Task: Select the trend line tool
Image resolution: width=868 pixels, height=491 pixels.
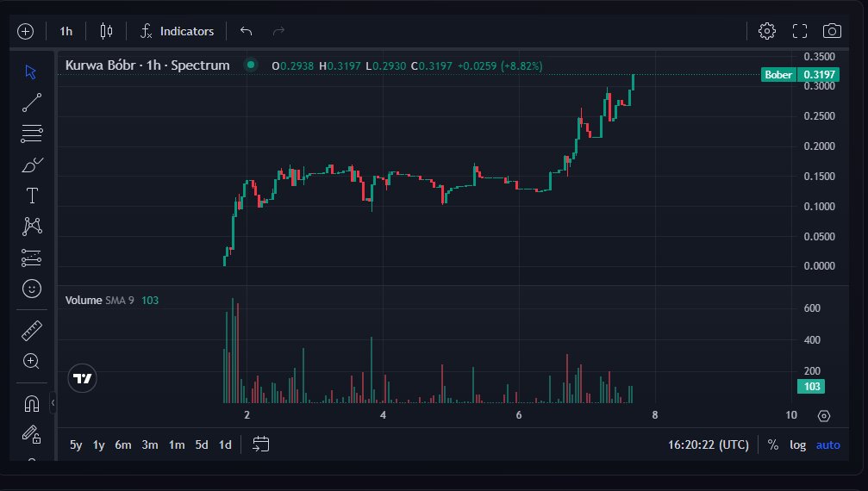Action: point(32,103)
